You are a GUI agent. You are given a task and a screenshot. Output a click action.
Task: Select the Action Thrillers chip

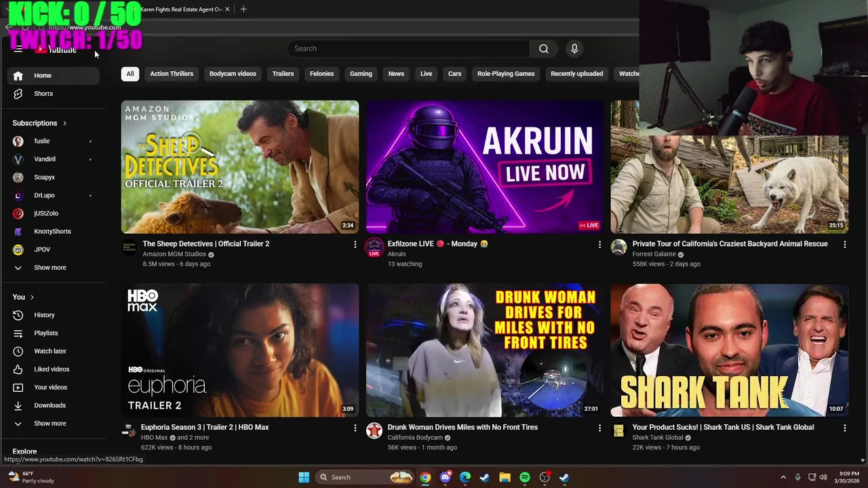tap(172, 74)
